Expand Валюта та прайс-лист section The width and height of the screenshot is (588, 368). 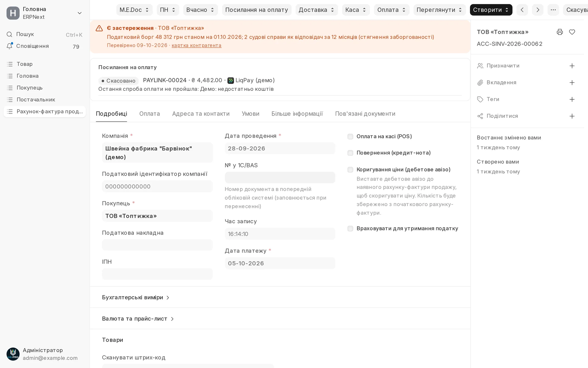[138, 319]
